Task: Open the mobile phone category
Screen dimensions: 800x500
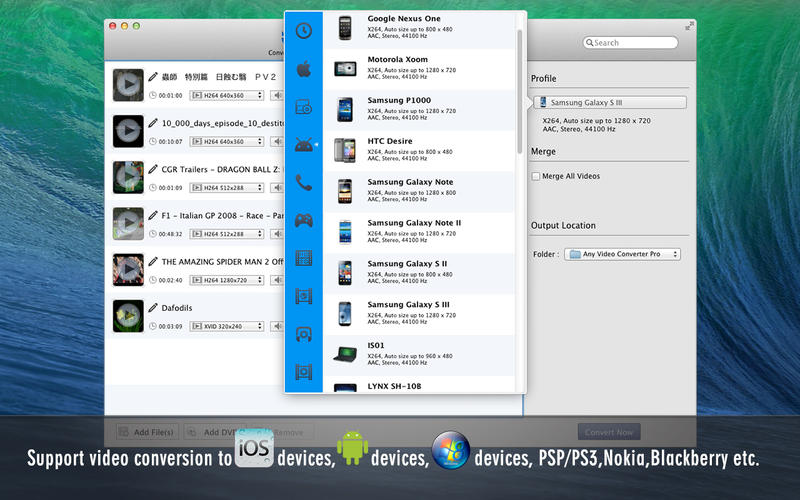Action: point(303,183)
